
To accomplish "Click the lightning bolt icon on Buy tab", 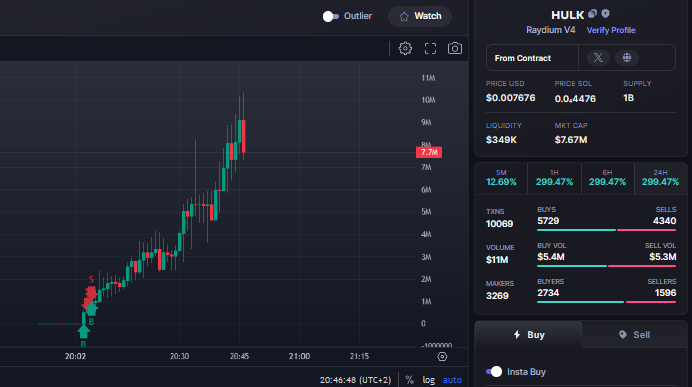I will [517, 334].
